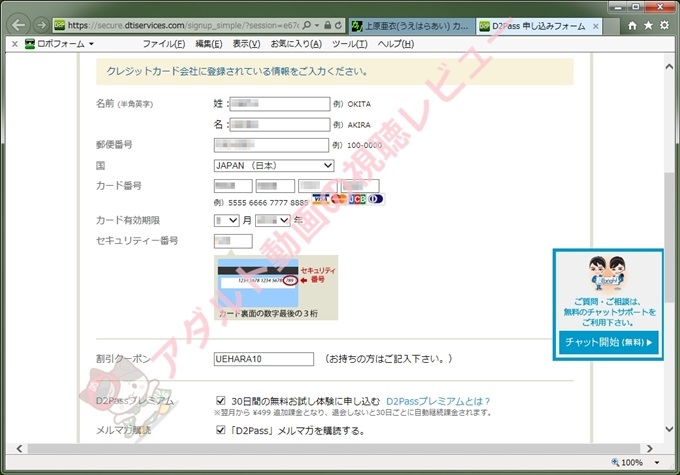Open the ヘルプ(H) menu
The image size is (680, 475).
396,44
